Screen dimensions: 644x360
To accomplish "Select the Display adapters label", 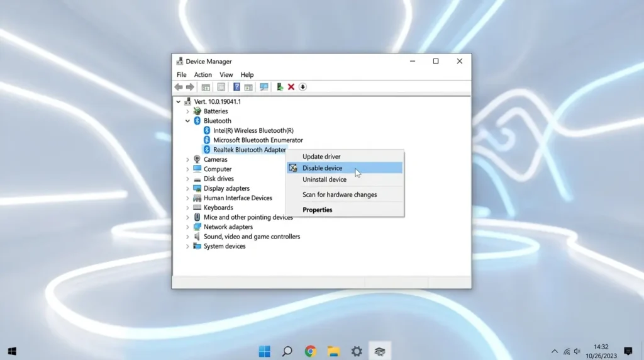I will pyautogui.click(x=226, y=188).
